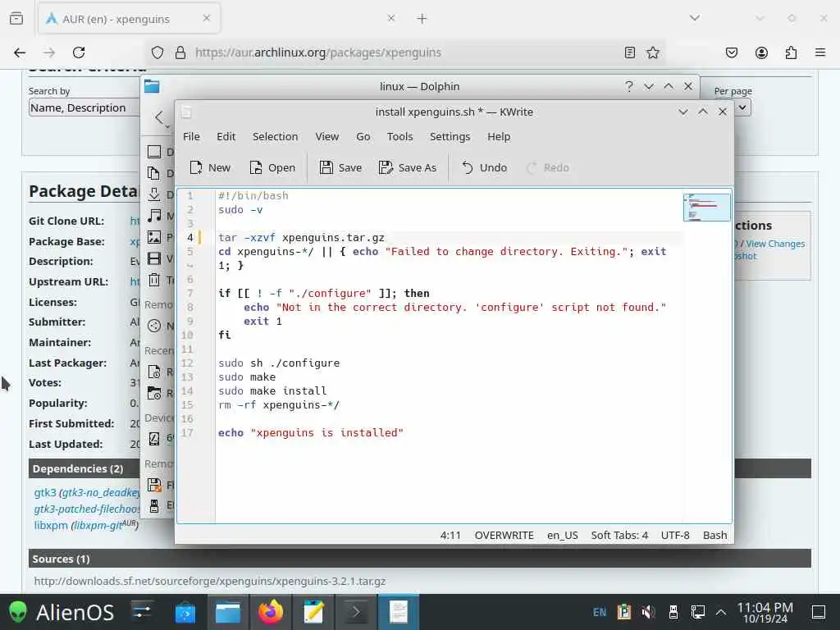Expand hidden system tray icons arrow
Viewport: 840px width, 630px height.
(x=721, y=612)
